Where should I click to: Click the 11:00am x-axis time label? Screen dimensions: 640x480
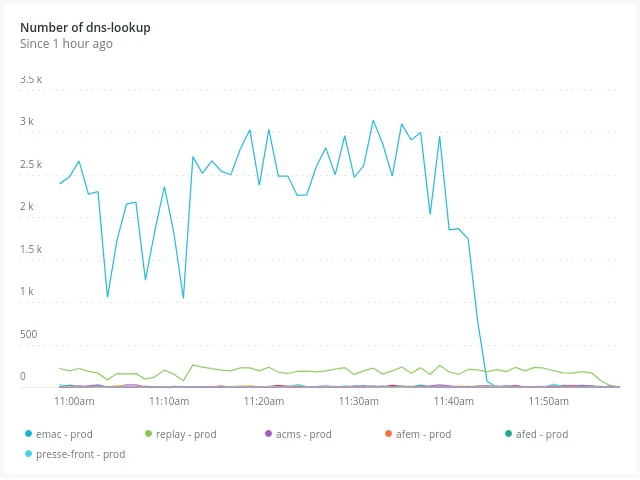pos(74,401)
